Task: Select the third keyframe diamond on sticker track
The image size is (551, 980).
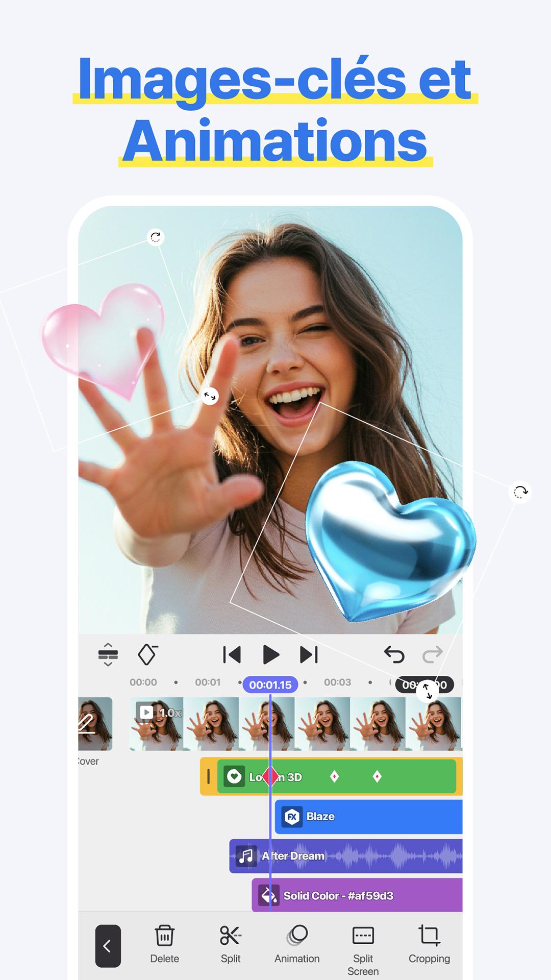Action: pos(377,777)
